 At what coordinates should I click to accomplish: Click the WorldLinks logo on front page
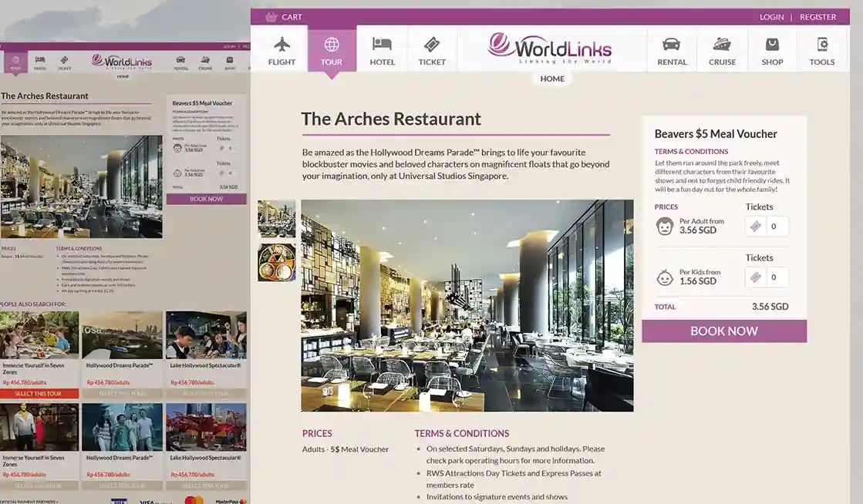[549, 48]
